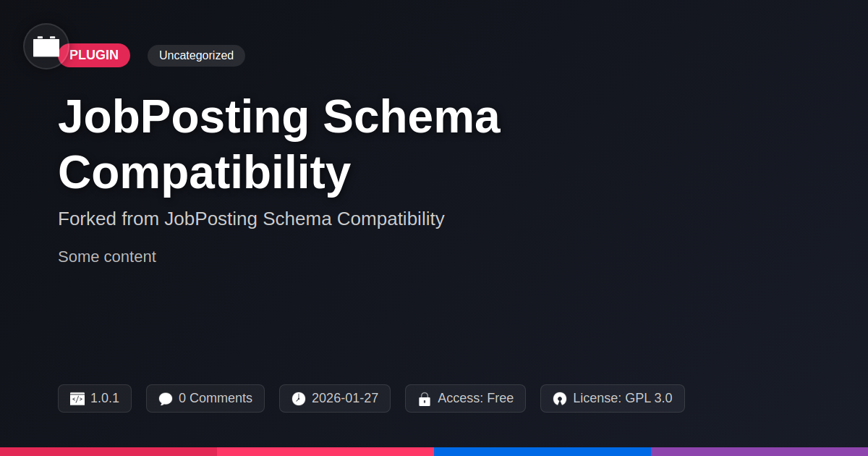Viewport: 868px width, 456px height.
Task: Click the lock access icon
Action: tap(425, 399)
